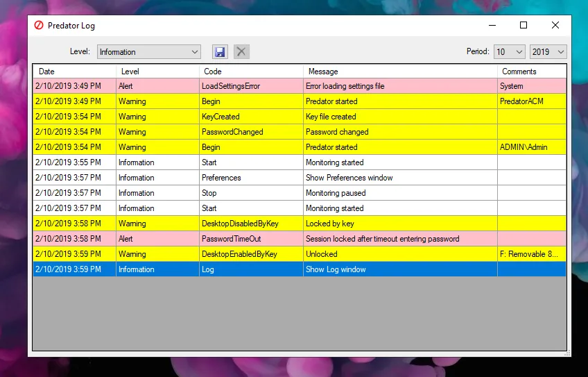
Task: Select the PasswordChanged log entry
Action: pos(232,132)
